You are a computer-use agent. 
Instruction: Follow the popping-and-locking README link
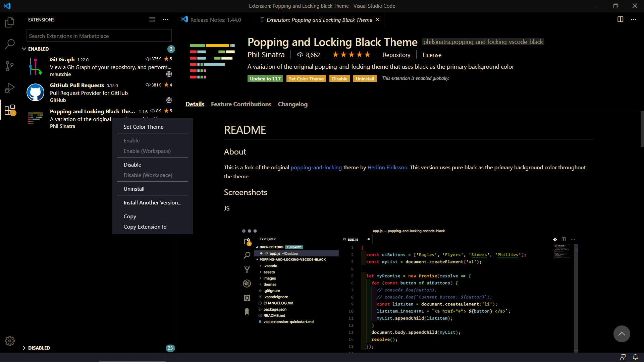(x=316, y=167)
